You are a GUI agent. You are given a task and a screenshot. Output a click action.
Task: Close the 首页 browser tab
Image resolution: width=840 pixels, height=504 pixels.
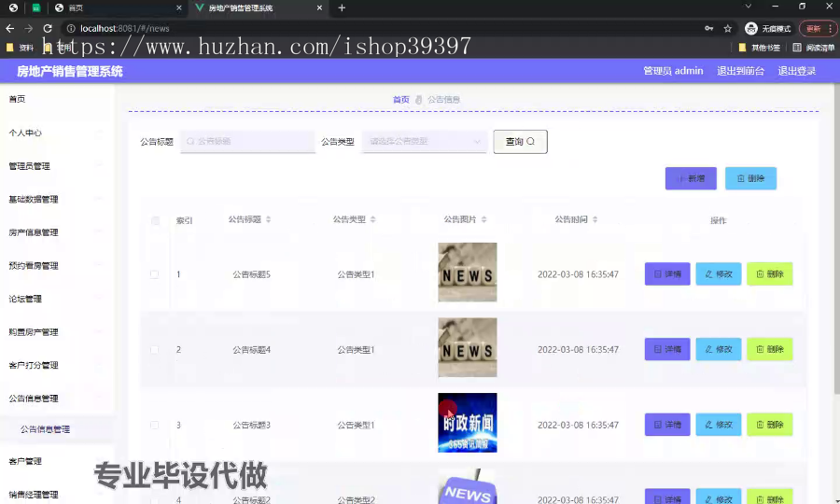pyautogui.click(x=179, y=7)
